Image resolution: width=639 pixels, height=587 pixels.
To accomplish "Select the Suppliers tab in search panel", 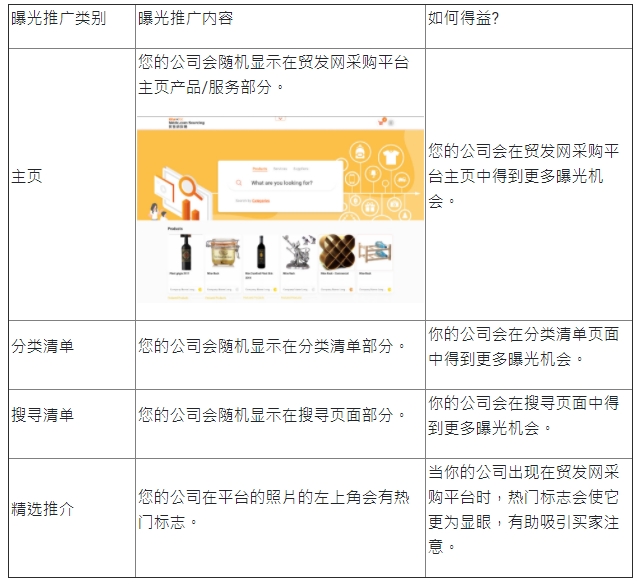I will point(301,168).
